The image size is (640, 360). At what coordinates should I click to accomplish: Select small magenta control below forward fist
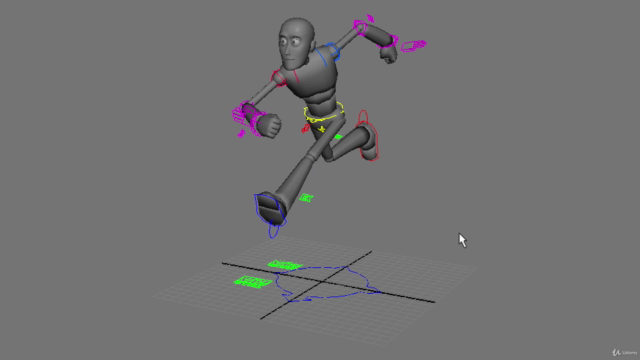(x=241, y=133)
